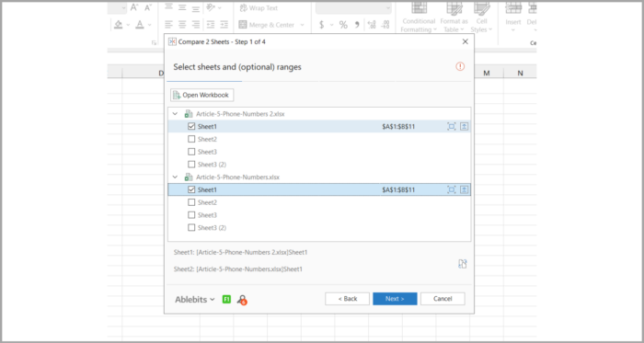Open help with the green F1 icon
The height and width of the screenshot is (343, 644).
[226, 299]
